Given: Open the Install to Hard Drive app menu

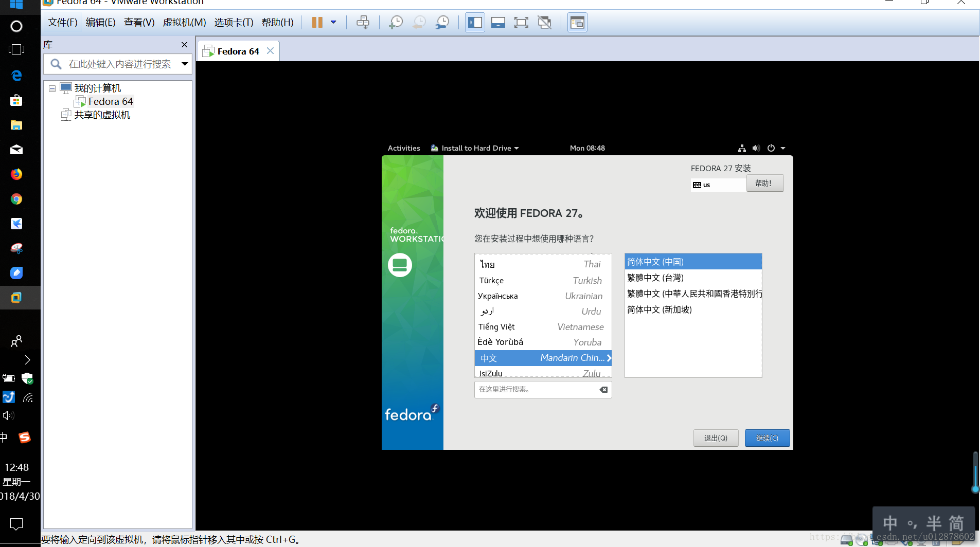Looking at the screenshot, I should click(x=475, y=148).
